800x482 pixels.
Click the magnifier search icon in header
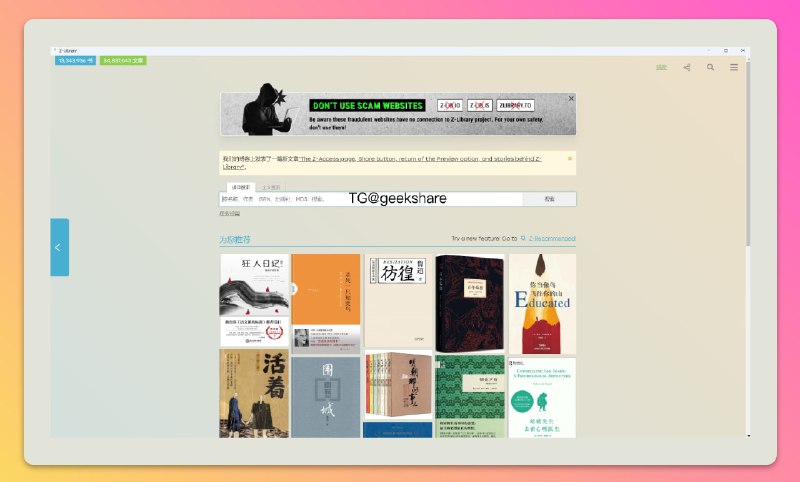tap(711, 68)
